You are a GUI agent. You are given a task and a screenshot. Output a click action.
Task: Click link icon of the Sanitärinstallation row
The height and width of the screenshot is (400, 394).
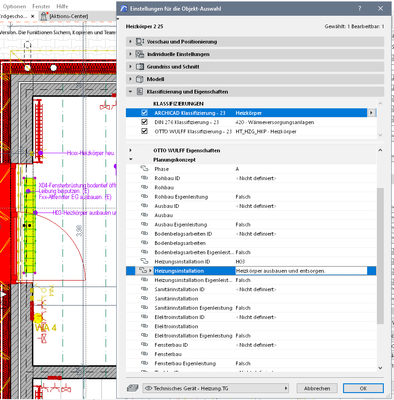(144, 299)
